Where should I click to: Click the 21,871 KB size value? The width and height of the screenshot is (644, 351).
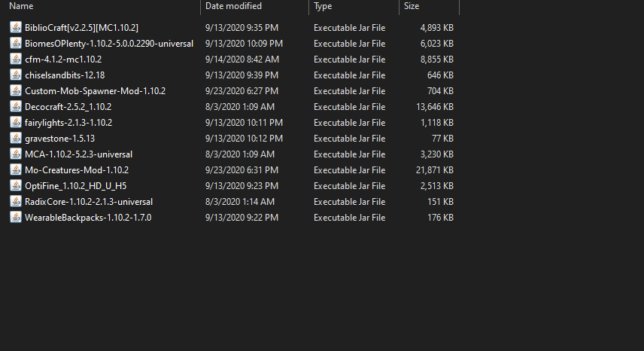pos(435,170)
